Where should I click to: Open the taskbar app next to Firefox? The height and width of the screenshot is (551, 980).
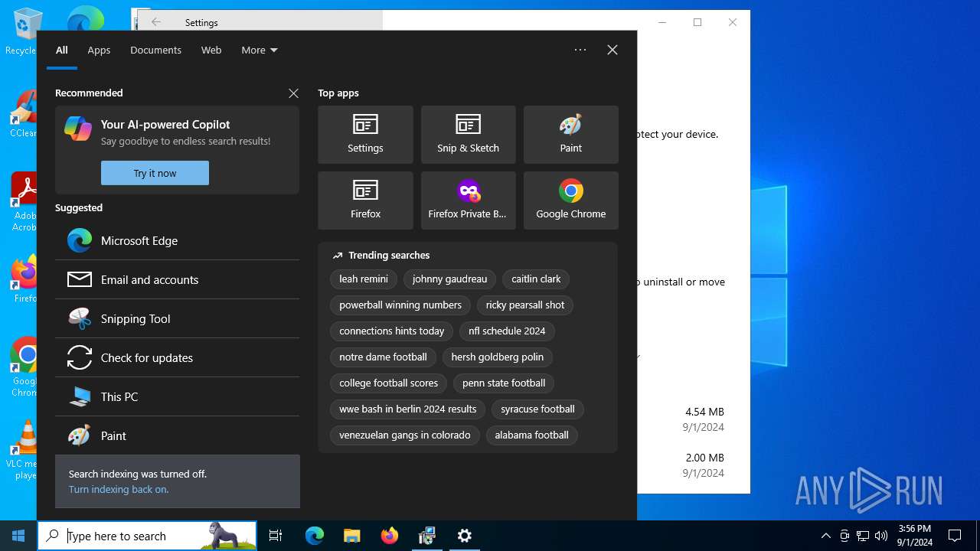[x=427, y=536]
